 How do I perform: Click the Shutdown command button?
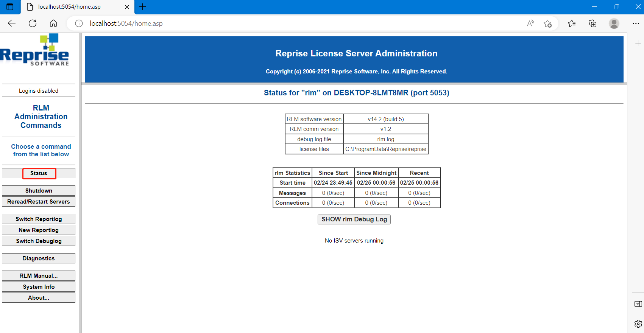tap(39, 191)
